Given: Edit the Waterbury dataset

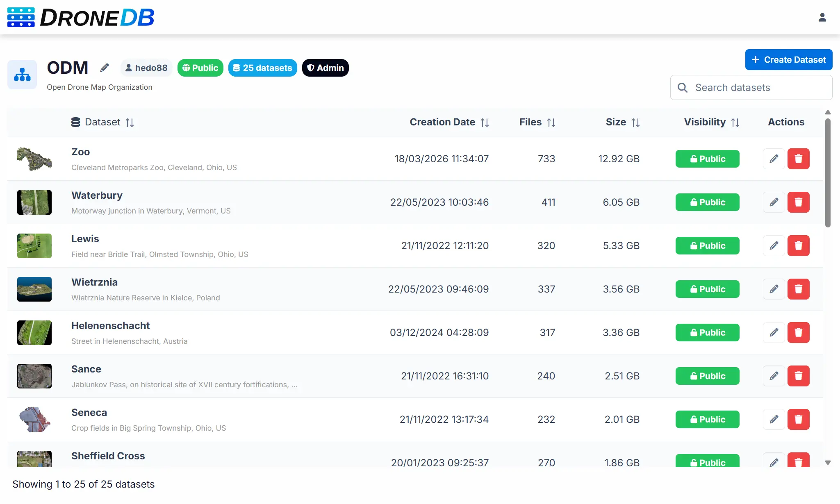Looking at the screenshot, I should [x=774, y=202].
